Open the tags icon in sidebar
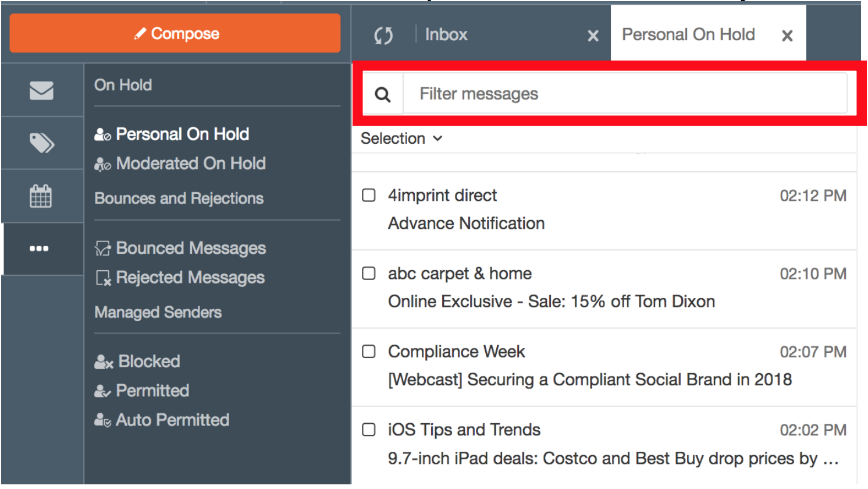Viewport: 868px width, 489px height. (x=41, y=143)
